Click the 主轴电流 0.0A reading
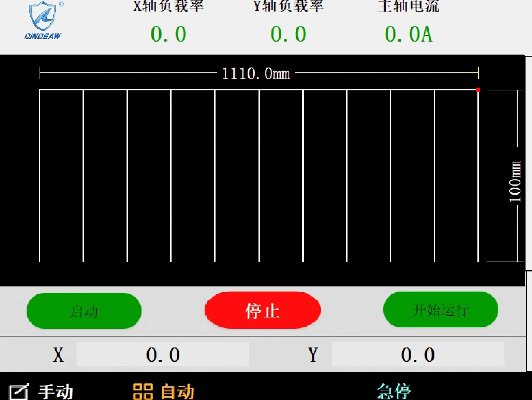The height and width of the screenshot is (400, 532). 409,34
